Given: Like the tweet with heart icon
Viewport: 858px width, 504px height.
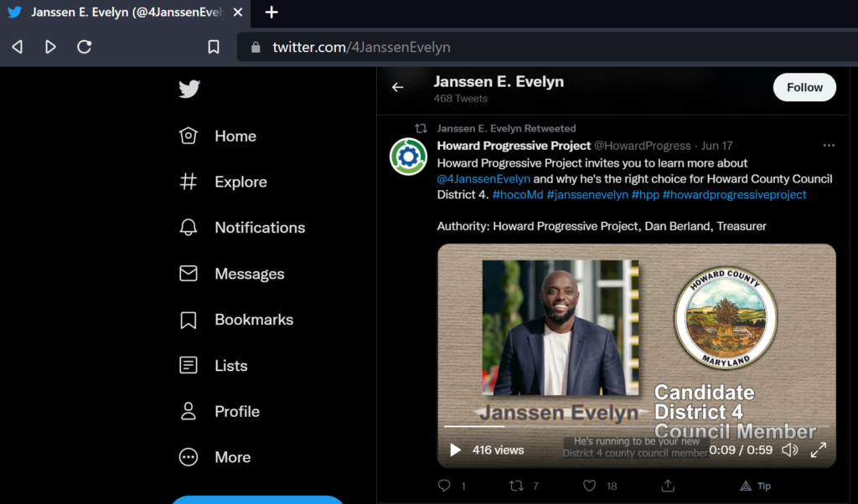Looking at the screenshot, I should [589, 486].
